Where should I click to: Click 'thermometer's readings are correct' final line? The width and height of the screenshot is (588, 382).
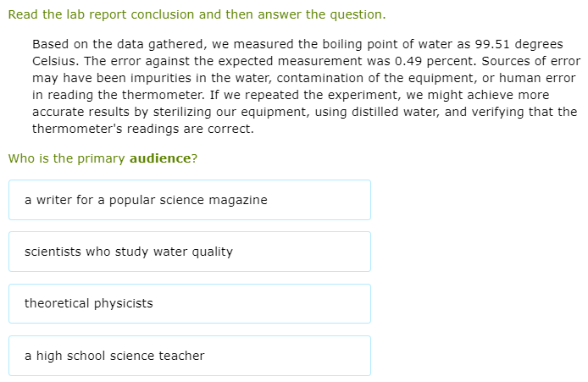pyautogui.click(x=142, y=129)
